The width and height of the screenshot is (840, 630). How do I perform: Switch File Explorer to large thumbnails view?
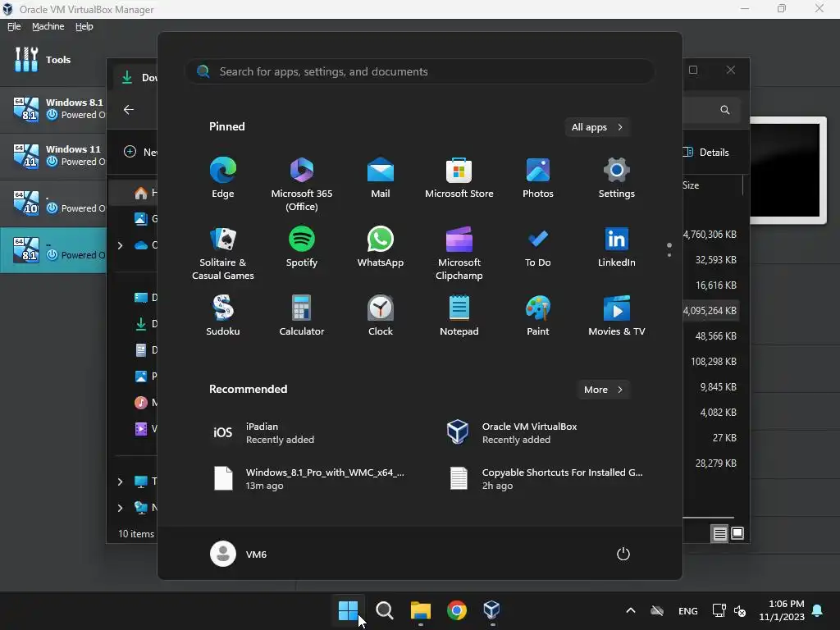tap(737, 533)
